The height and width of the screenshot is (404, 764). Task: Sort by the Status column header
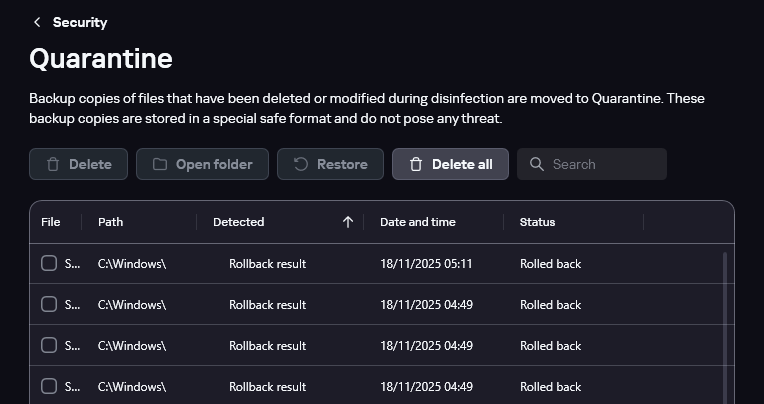[x=537, y=222]
